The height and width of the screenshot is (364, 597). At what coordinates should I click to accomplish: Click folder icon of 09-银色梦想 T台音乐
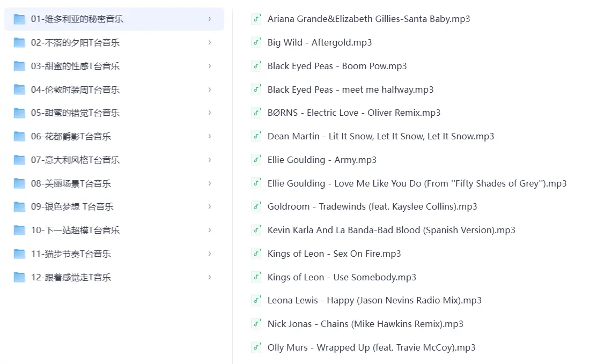(x=19, y=207)
